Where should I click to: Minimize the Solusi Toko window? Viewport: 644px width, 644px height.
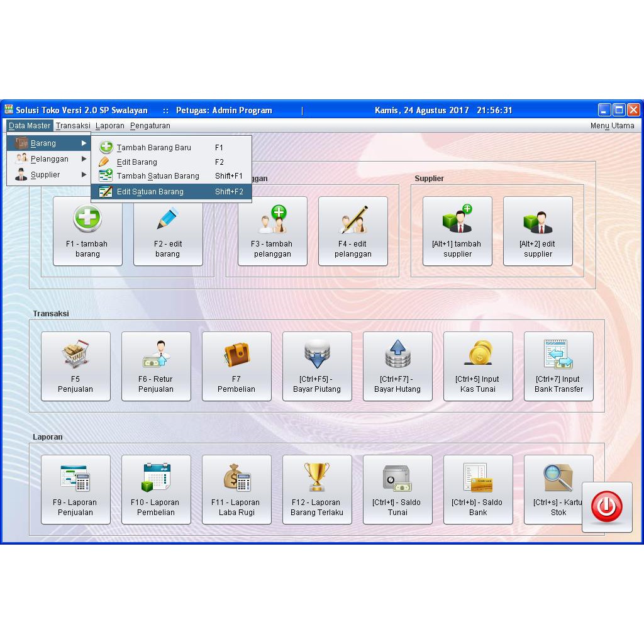[604, 109]
